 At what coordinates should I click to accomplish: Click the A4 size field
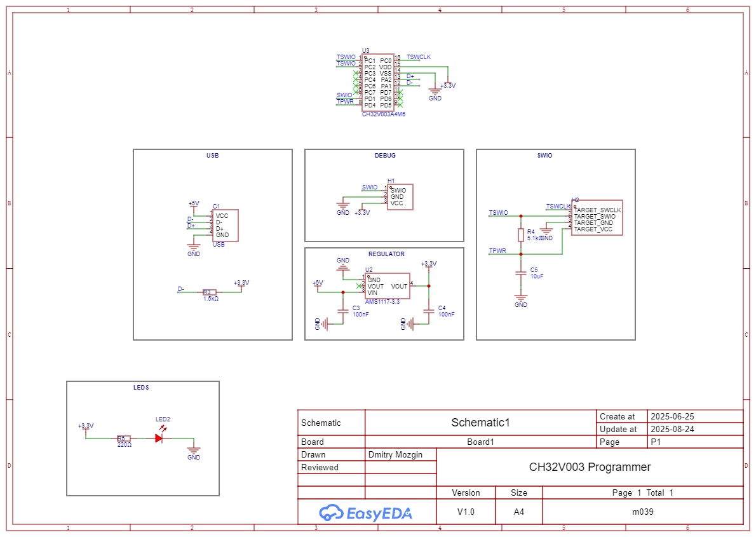click(x=519, y=512)
